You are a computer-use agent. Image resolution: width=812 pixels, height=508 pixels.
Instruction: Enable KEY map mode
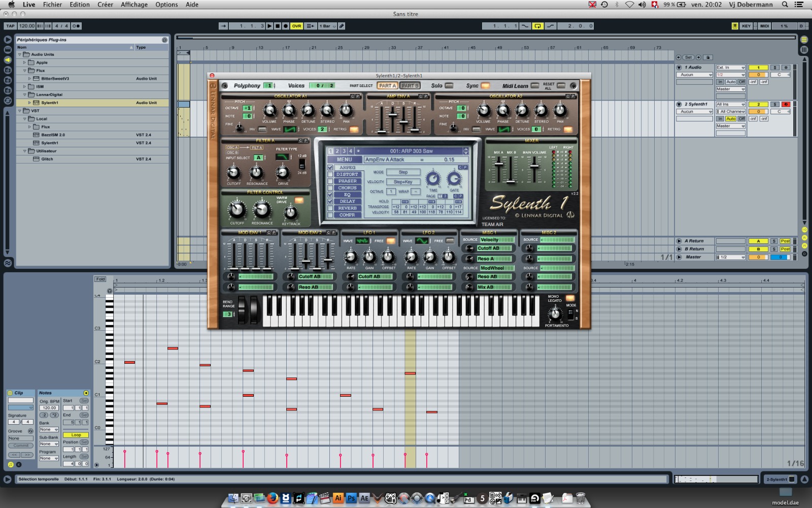(x=746, y=26)
